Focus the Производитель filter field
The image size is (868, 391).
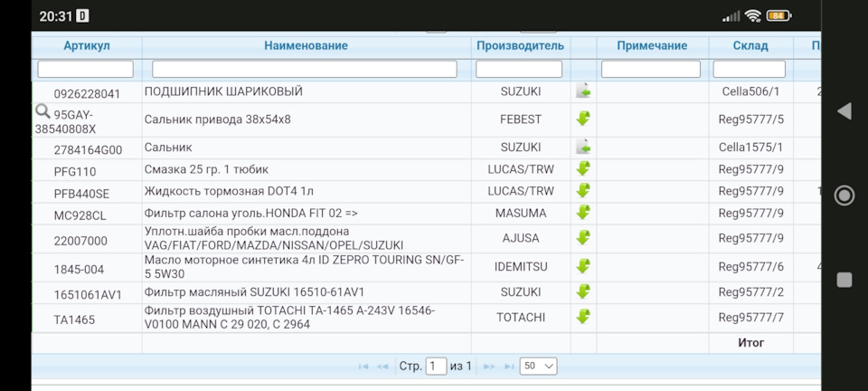(x=519, y=69)
